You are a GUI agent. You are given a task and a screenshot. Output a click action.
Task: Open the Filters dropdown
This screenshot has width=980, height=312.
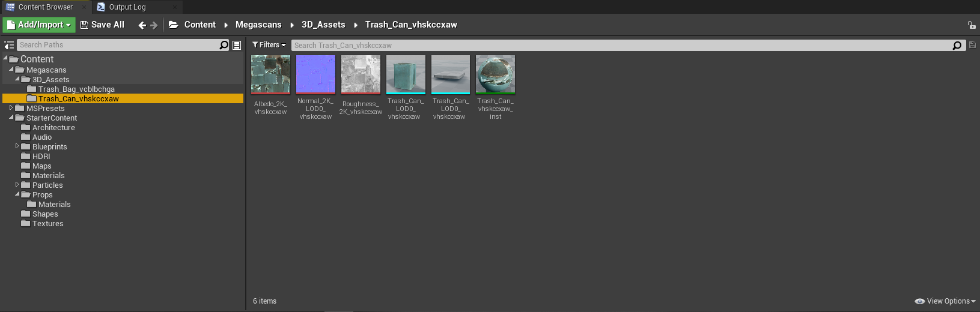point(269,45)
